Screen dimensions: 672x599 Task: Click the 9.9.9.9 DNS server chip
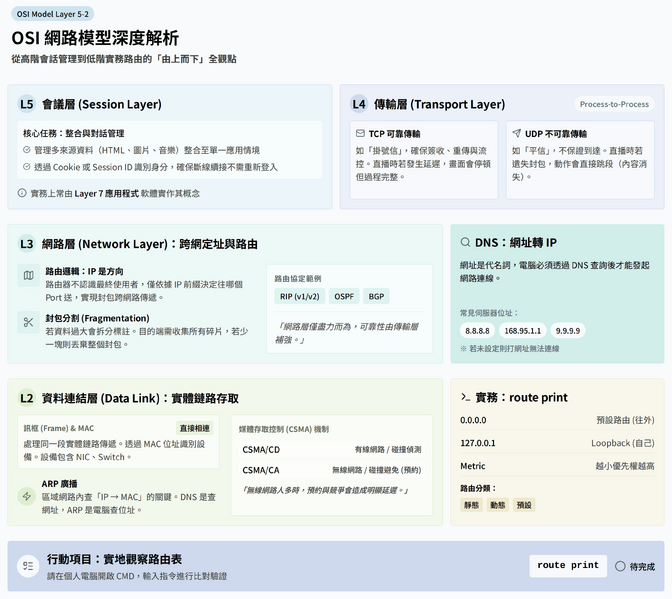pos(568,330)
